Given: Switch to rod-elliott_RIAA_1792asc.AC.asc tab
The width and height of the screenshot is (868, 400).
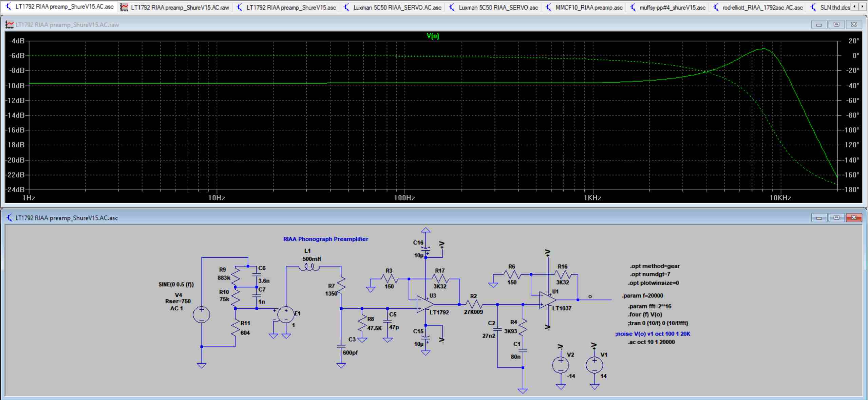Looking at the screenshot, I should click(758, 7).
